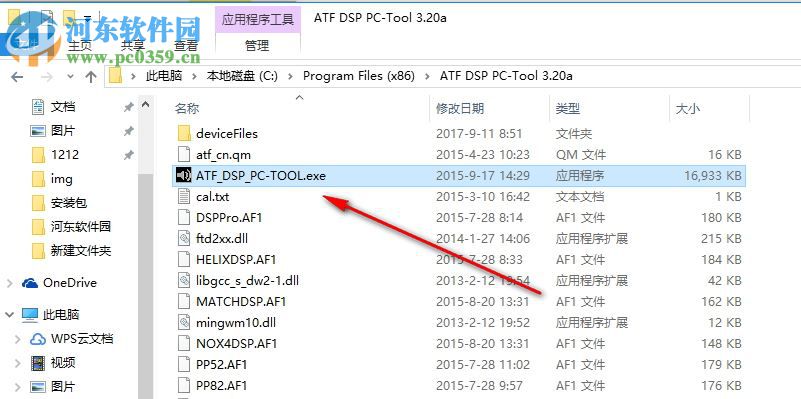The height and width of the screenshot is (399, 801).
Task: Navigate to Program Files (x86) breadcrumb
Action: point(359,77)
